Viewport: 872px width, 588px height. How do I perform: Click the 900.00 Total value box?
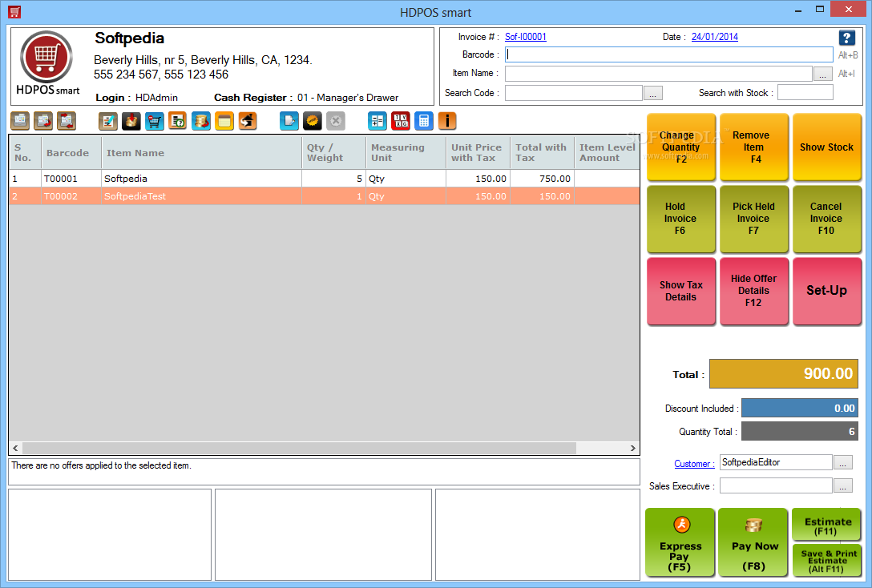[784, 373]
